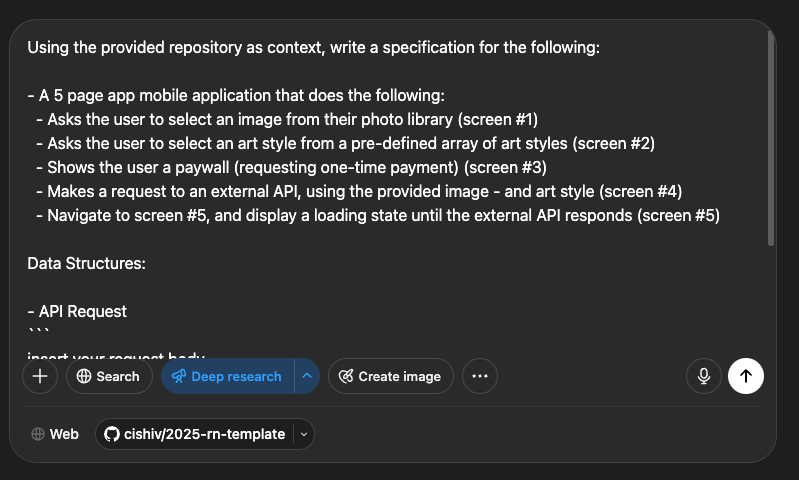Image resolution: width=799 pixels, height=480 pixels.
Task: Click the prompt box vertical scrollbar
Action: pyautogui.click(x=770, y=140)
